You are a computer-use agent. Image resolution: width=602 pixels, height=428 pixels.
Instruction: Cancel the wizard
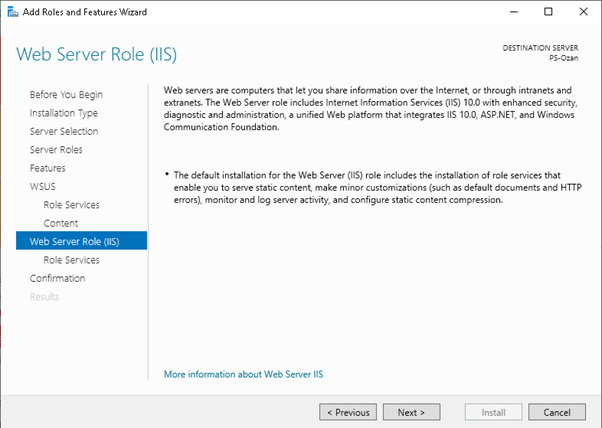[x=556, y=412]
